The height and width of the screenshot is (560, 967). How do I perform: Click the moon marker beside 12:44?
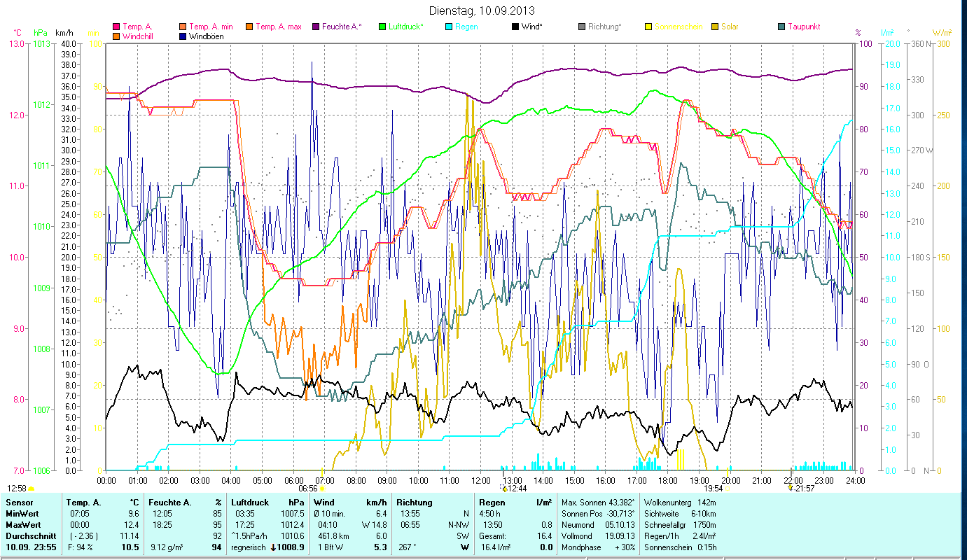tap(505, 488)
